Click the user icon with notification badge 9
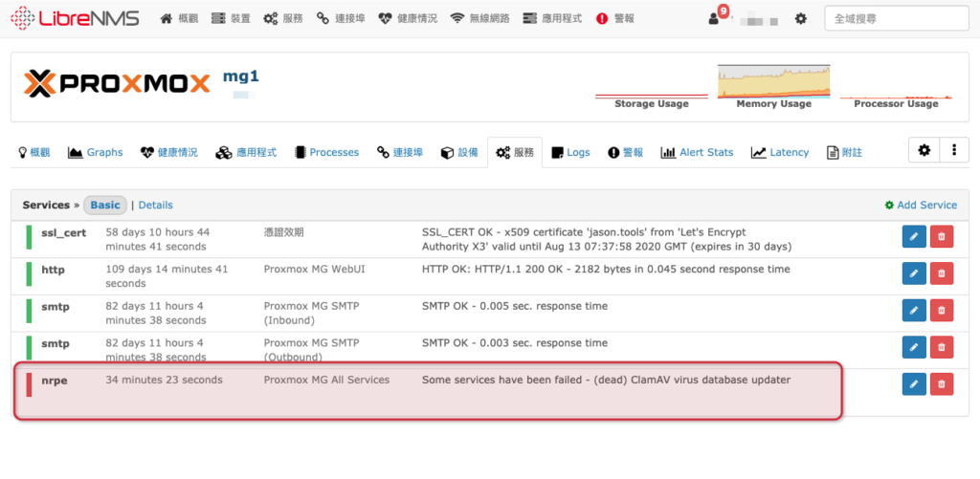Image resolution: width=980 pixels, height=479 pixels. point(718,17)
